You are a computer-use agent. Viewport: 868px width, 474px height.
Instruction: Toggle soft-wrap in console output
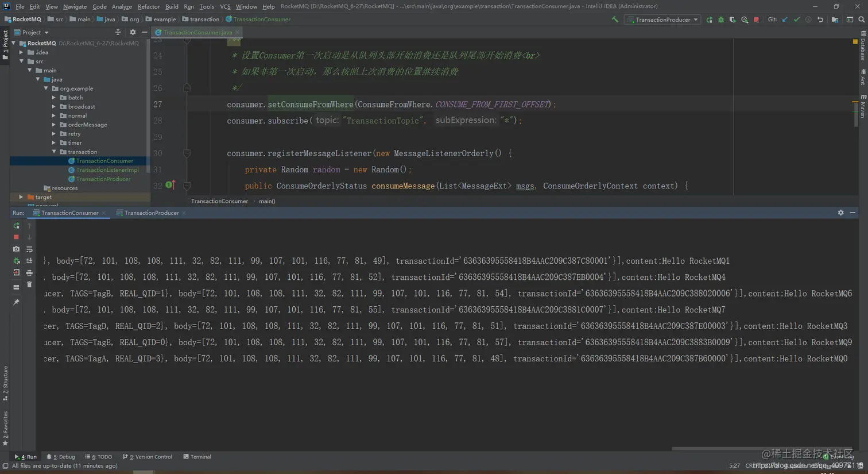[x=29, y=249]
